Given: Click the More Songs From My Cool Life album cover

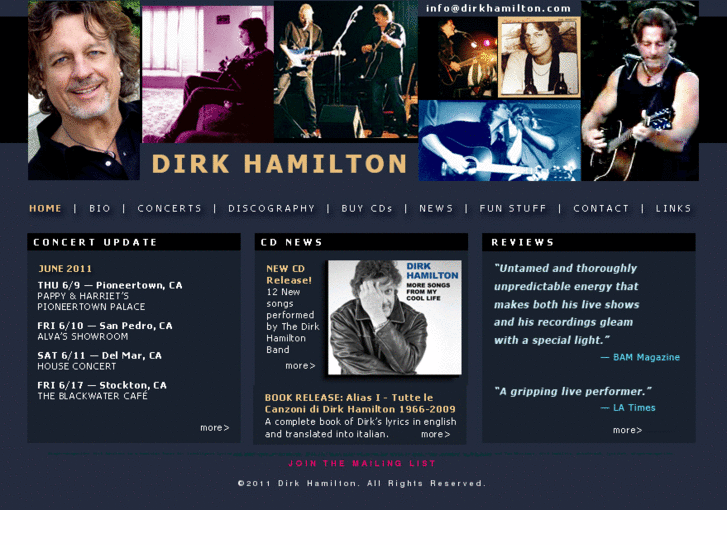Looking at the screenshot, I should tap(395, 317).
